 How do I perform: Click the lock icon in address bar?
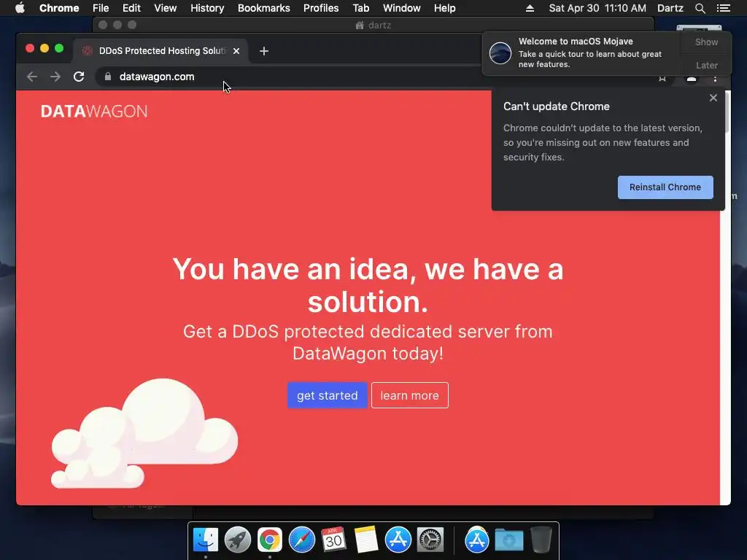(108, 77)
